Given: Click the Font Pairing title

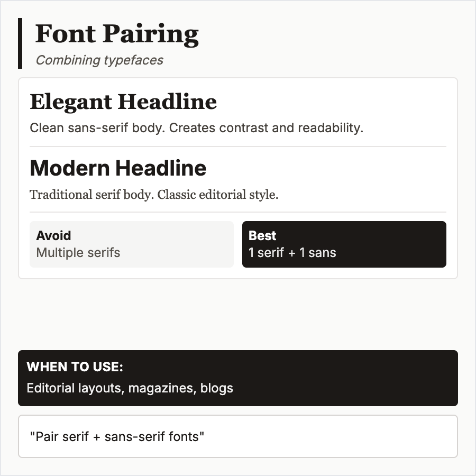Looking at the screenshot, I should (x=117, y=34).
